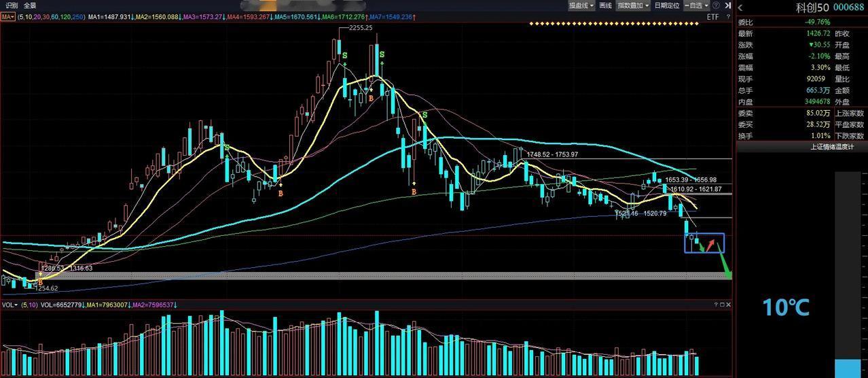Click the 总手 value 665.3万
The height and width of the screenshot is (378, 868).
pyautogui.click(x=818, y=90)
